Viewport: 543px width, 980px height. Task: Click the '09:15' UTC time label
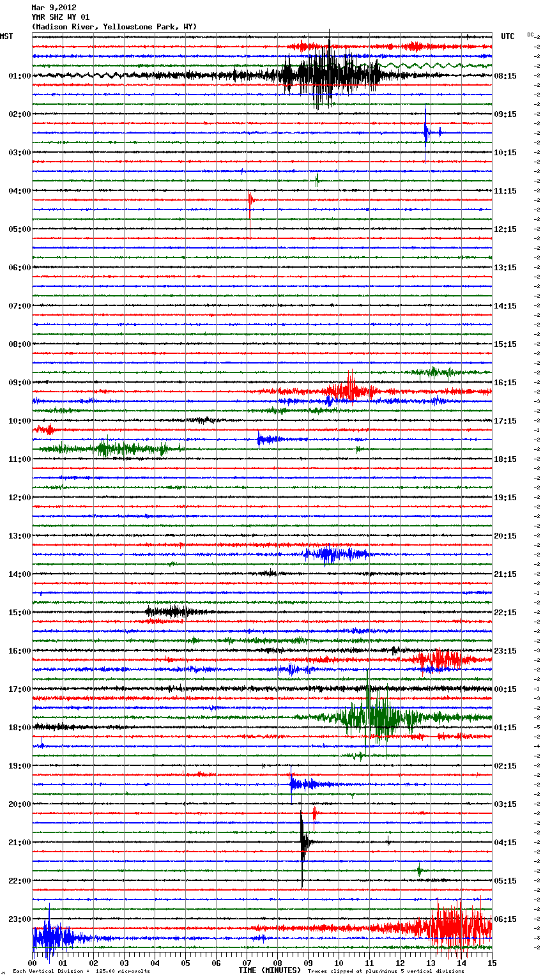pyautogui.click(x=505, y=114)
